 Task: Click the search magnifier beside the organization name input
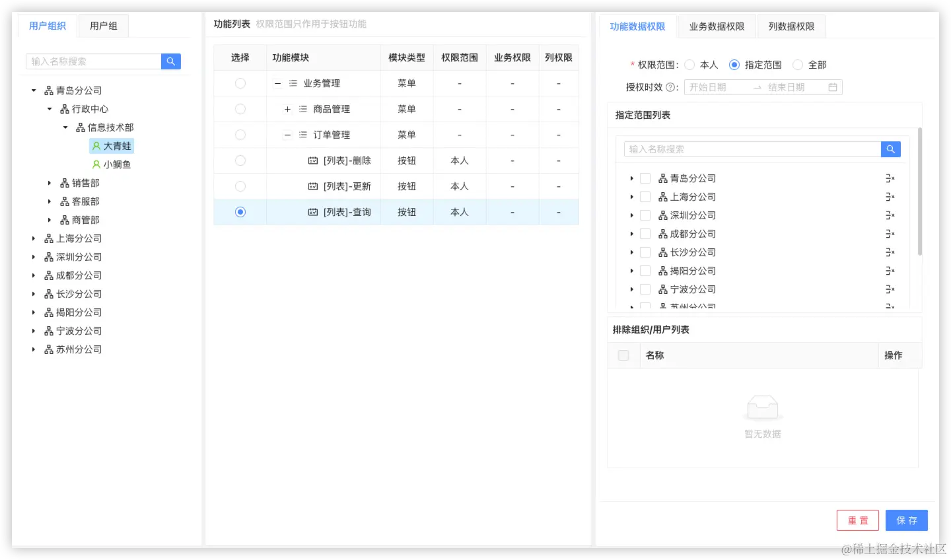pos(170,61)
